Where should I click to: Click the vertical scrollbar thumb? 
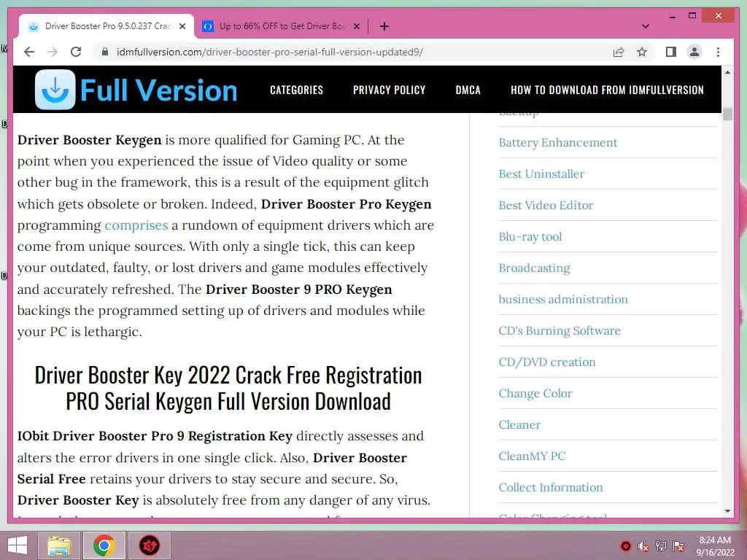[x=727, y=114]
